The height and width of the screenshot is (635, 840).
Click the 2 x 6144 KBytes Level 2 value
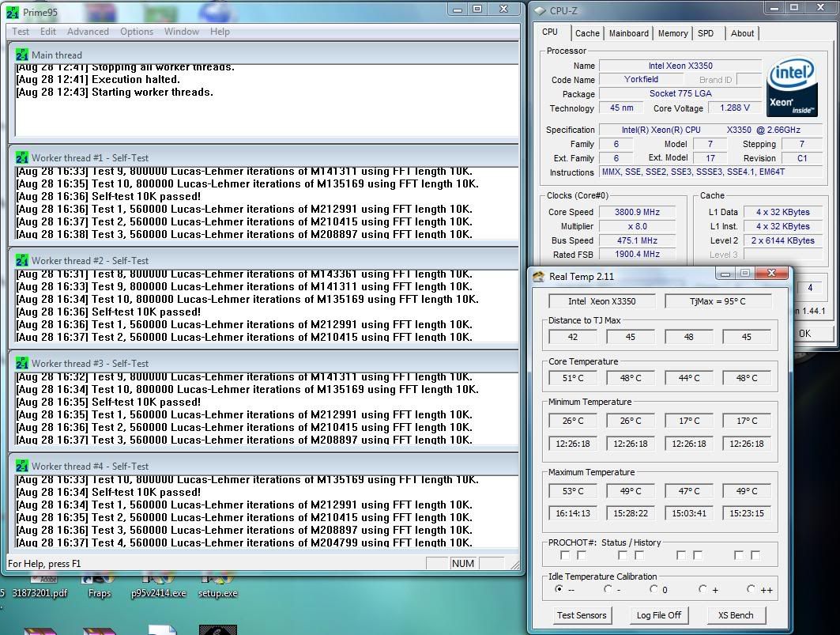(x=782, y=240)
